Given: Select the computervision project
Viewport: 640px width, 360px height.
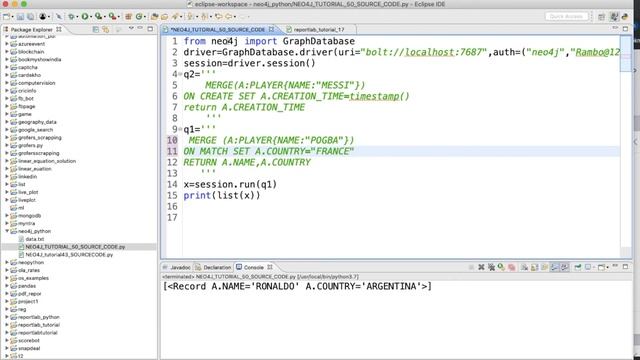Looking at the screenshot, I should (36, 83).
